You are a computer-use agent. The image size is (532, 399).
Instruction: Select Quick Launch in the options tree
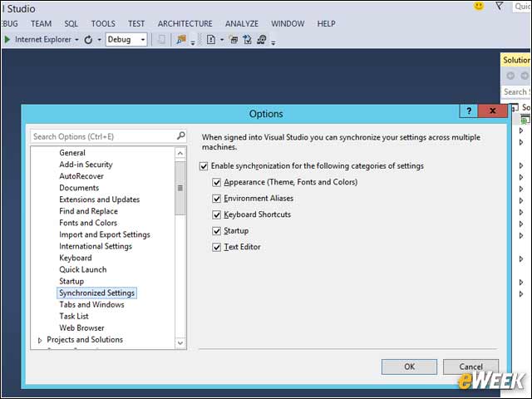click(83, 269)
